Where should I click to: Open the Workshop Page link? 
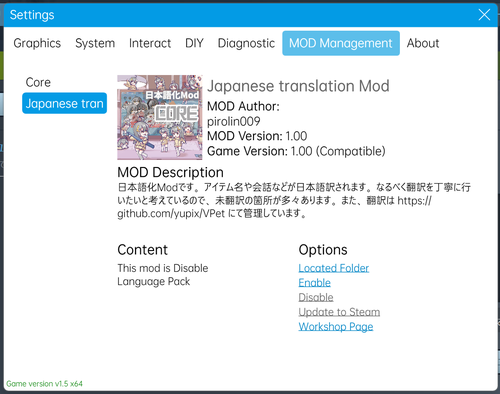tap(336, 327)
